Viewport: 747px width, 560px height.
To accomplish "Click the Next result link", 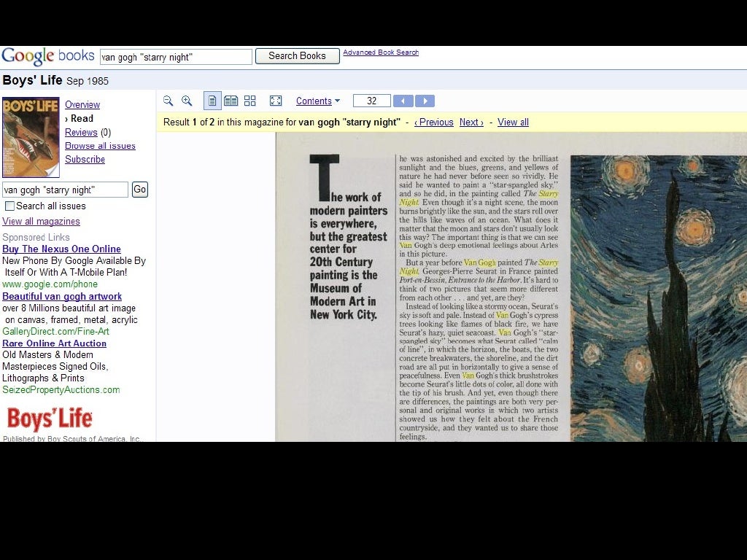I will tap(471, 122).
